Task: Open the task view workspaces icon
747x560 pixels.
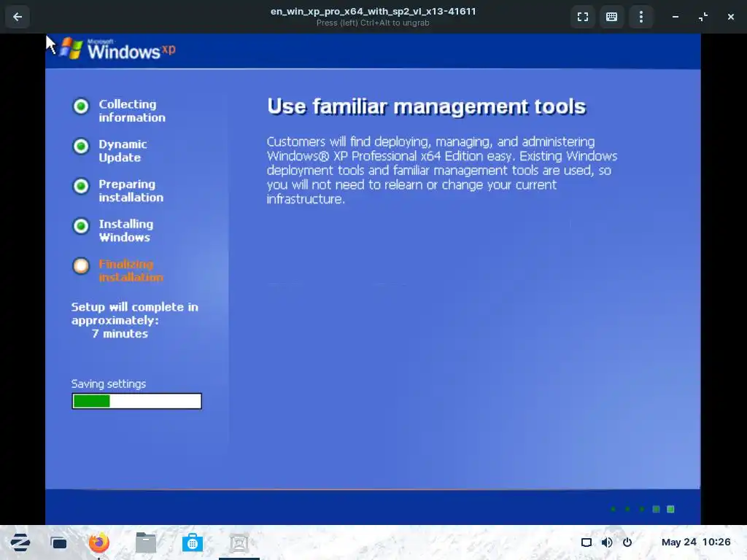Action: [58, 542]
